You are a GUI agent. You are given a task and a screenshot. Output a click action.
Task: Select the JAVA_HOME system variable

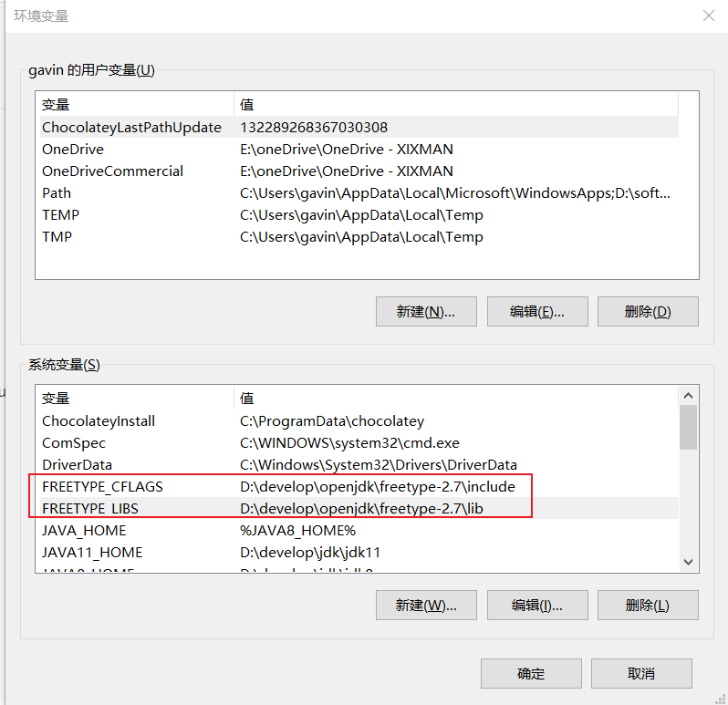pos(84,531)
